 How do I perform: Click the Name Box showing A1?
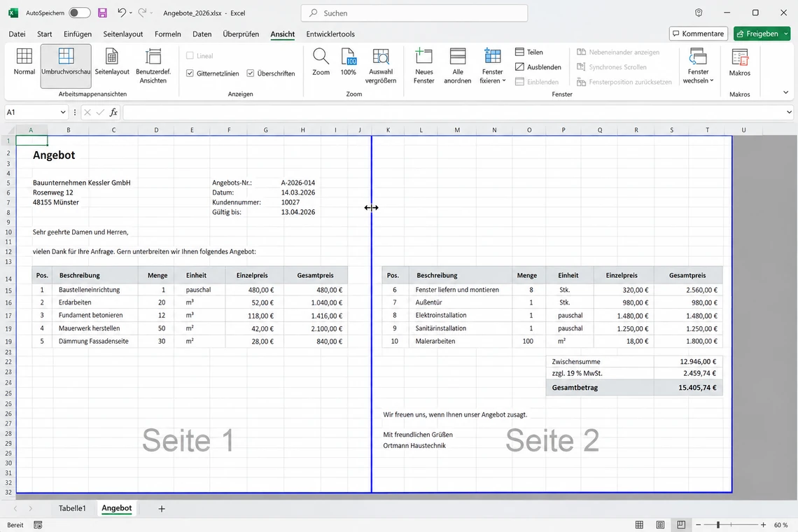point(31,112)
